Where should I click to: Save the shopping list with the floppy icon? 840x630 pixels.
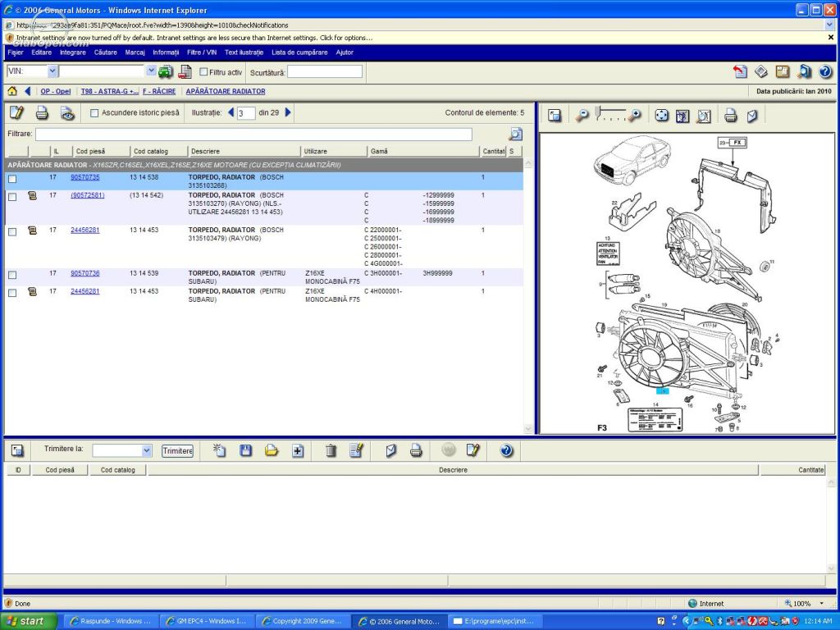tap(246, 450)
